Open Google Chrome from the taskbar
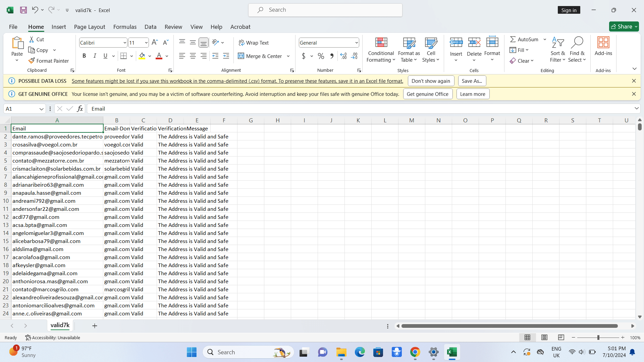The height and width of the screenshot is (362, 644). (x=415, y=352)
